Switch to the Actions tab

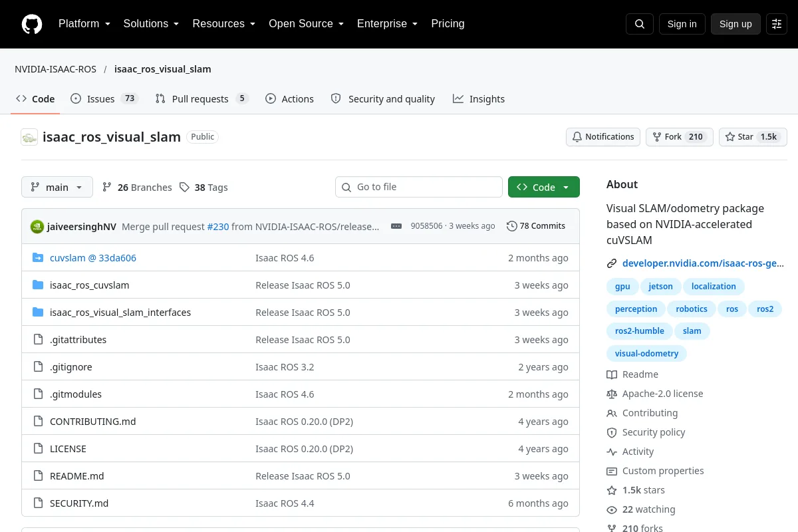[289, 98]
